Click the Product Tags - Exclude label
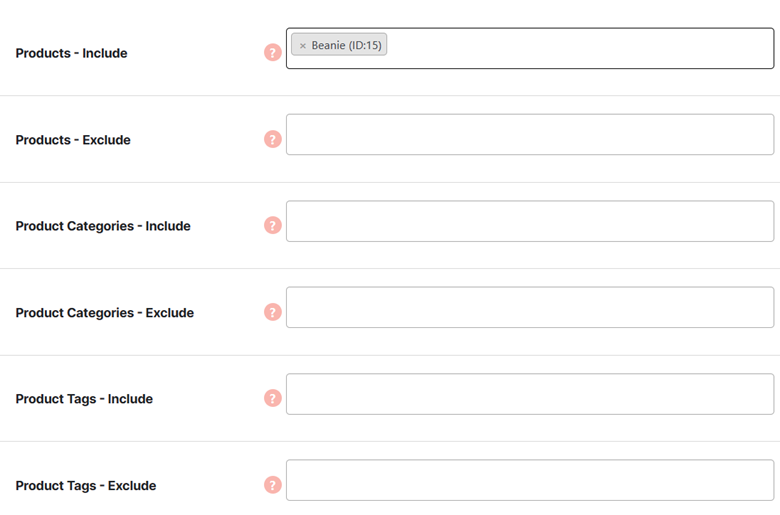Image resolution: width=780 pixels, height=515 pixels. 86,486
